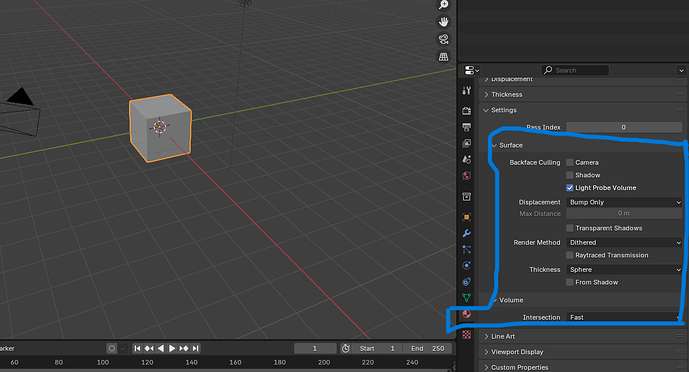Toggle the preview range clock icon
689x372 pixels.
346,348
